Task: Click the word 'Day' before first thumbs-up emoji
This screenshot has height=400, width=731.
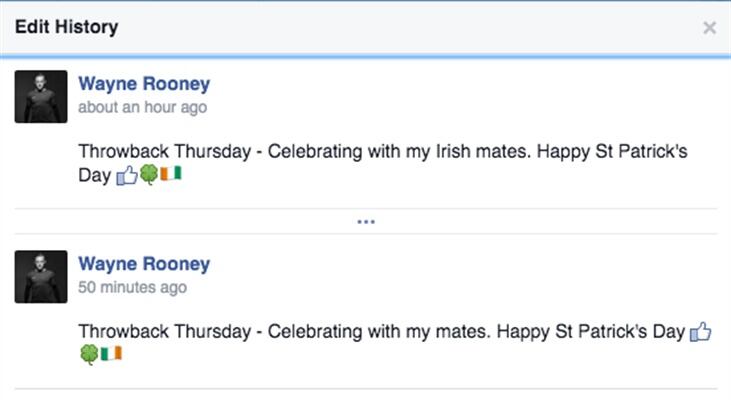Action: pos(95,176)
